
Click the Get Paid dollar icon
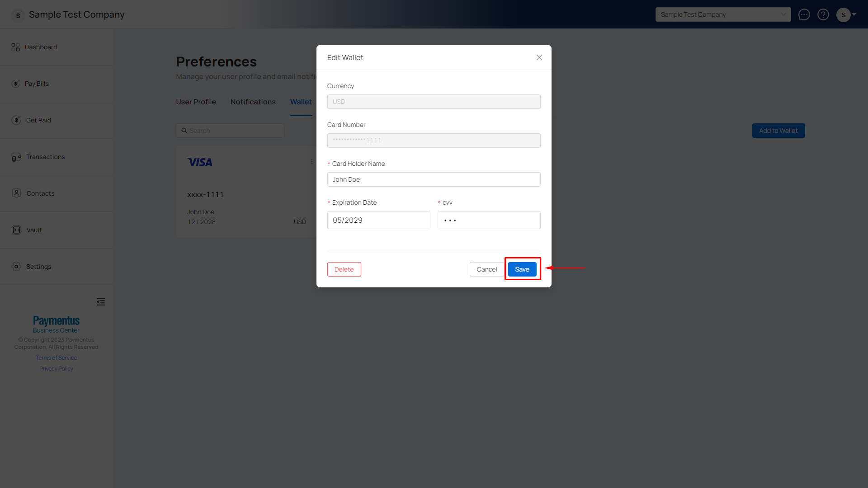16,120
